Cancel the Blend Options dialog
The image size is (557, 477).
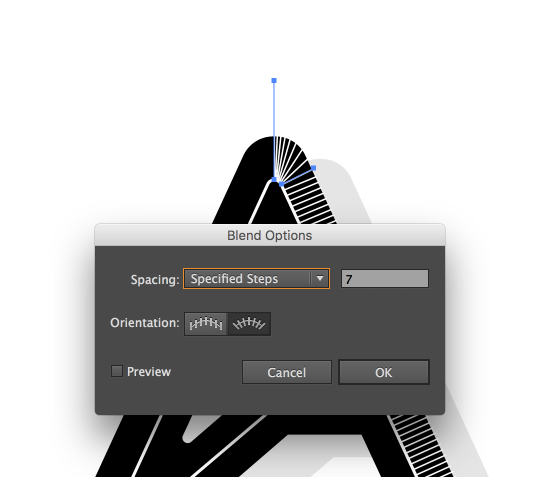(287, 372)
